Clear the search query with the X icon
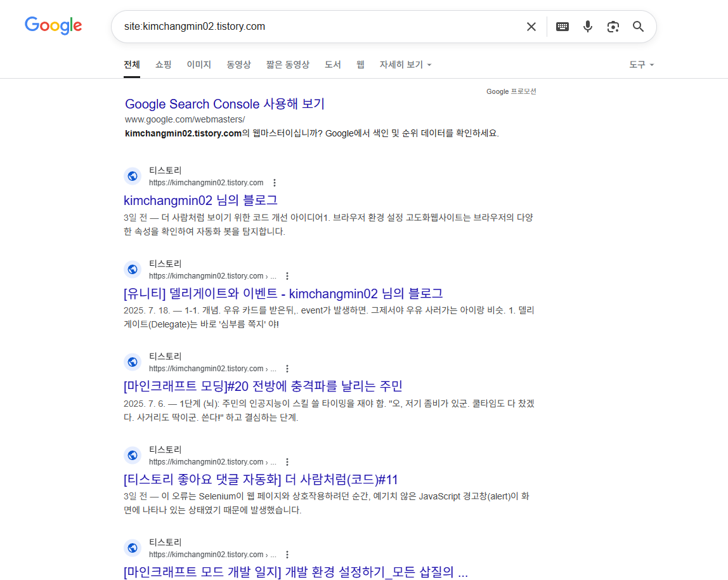728x580 pixels. click(x=531, y=27)
